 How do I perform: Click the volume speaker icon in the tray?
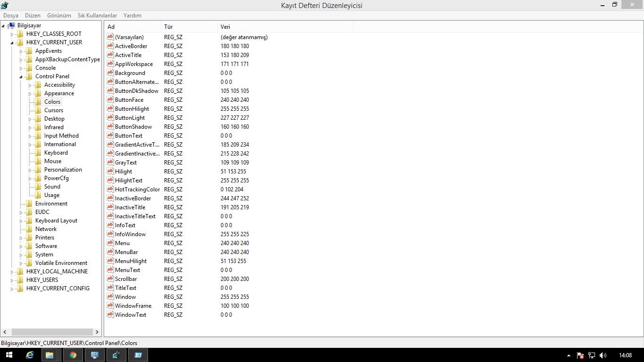tap(603, 355)
